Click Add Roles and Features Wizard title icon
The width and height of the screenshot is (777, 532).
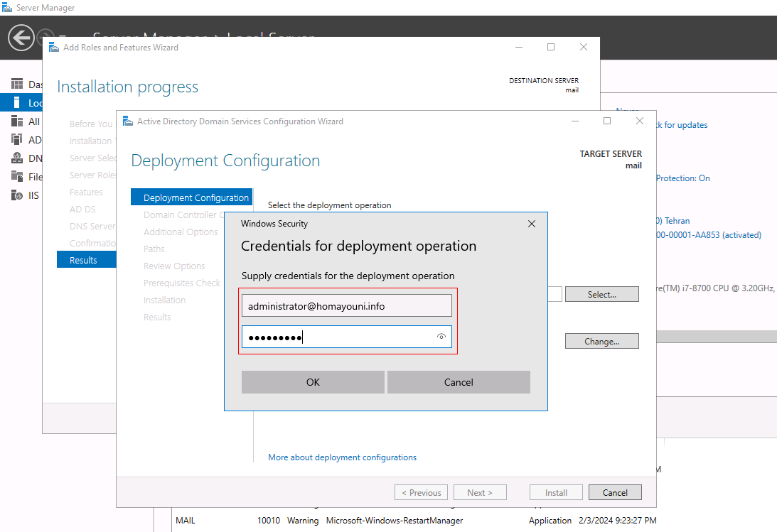[54, 48]
